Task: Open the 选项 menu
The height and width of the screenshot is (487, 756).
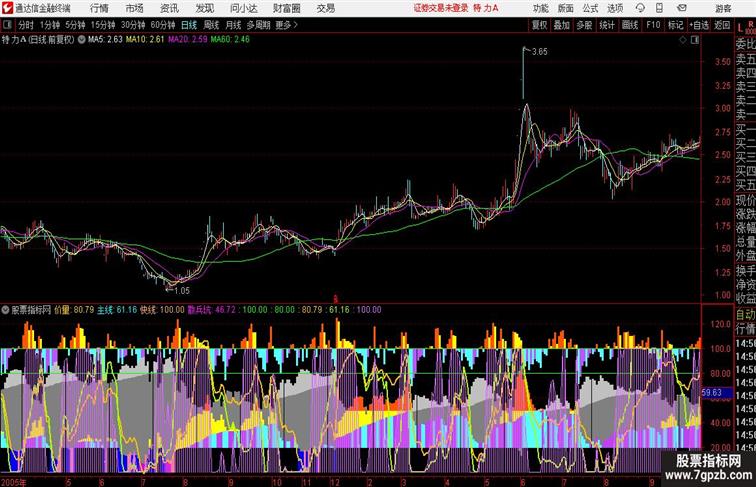Action: click(615, 8)
